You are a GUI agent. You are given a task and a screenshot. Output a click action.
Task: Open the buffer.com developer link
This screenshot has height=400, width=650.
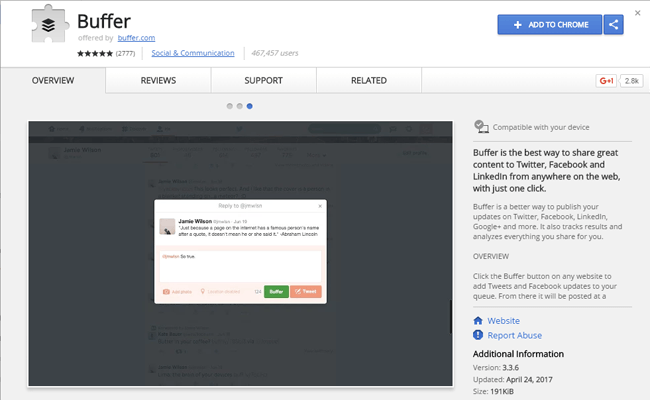(x=136, y=38)
